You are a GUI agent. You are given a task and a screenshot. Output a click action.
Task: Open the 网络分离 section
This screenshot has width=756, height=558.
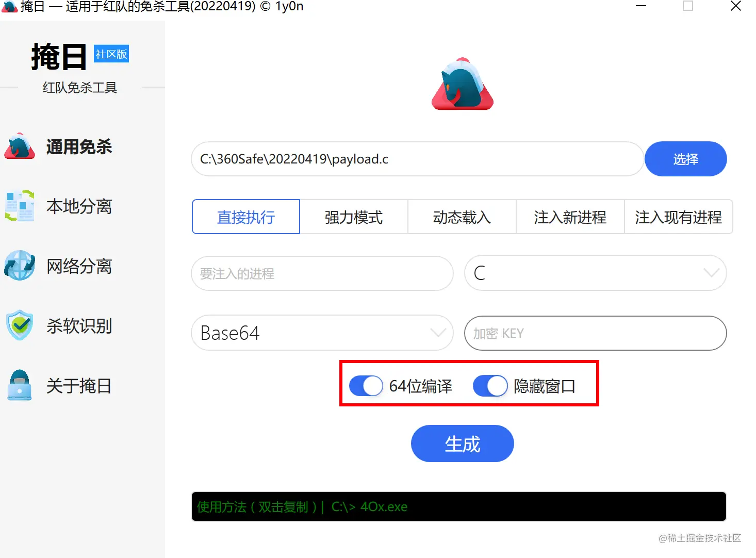[79, 266]
